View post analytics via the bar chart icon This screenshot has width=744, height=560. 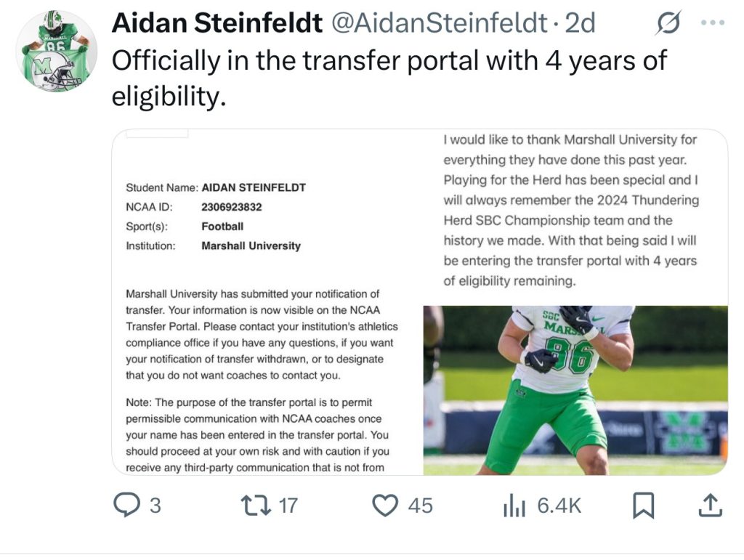514,505
